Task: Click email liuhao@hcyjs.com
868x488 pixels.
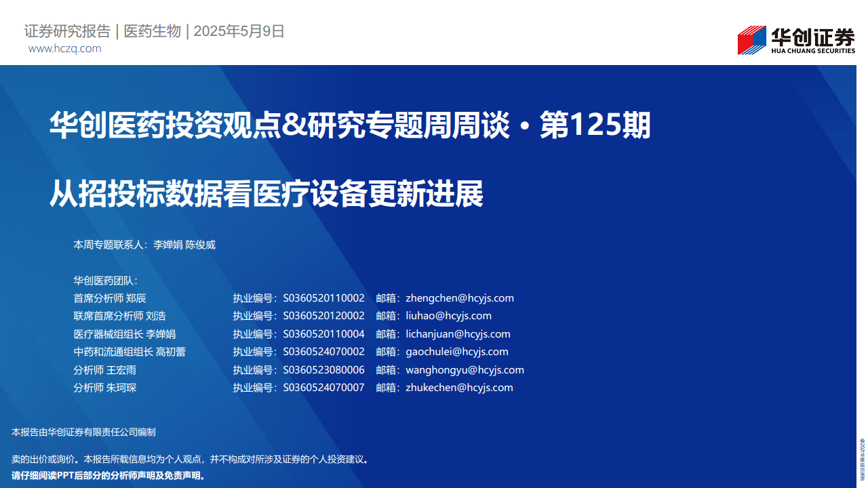Action: click(x=448, y=316)
